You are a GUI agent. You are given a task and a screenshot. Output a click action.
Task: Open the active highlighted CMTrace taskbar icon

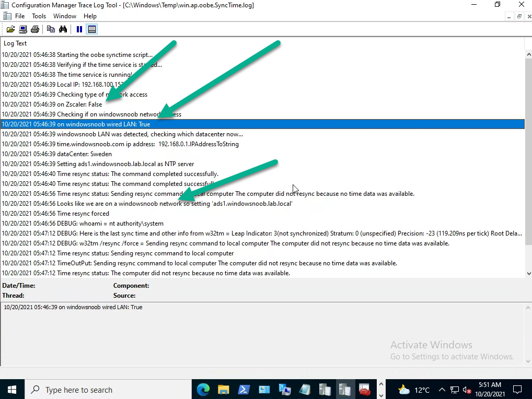345,390
